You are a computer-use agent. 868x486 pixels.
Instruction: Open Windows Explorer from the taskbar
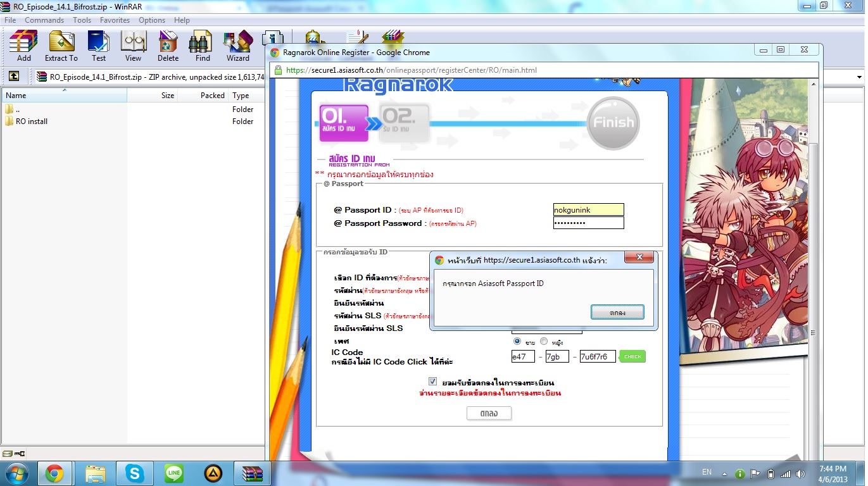(96, 473)
